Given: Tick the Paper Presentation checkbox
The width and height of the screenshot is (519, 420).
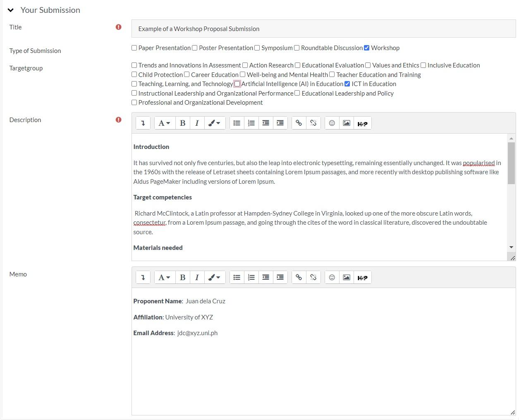Looking at the screenshot, I should tap(134, 48).
